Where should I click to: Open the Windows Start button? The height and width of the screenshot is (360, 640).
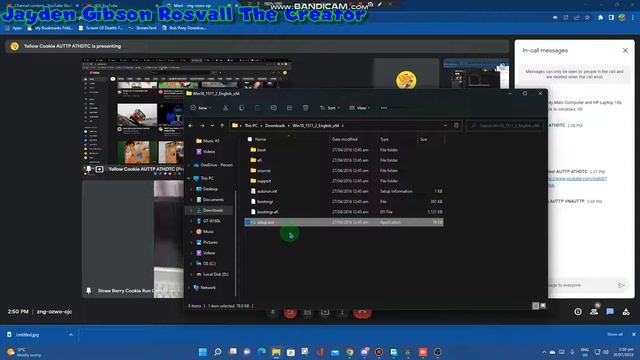202,352
